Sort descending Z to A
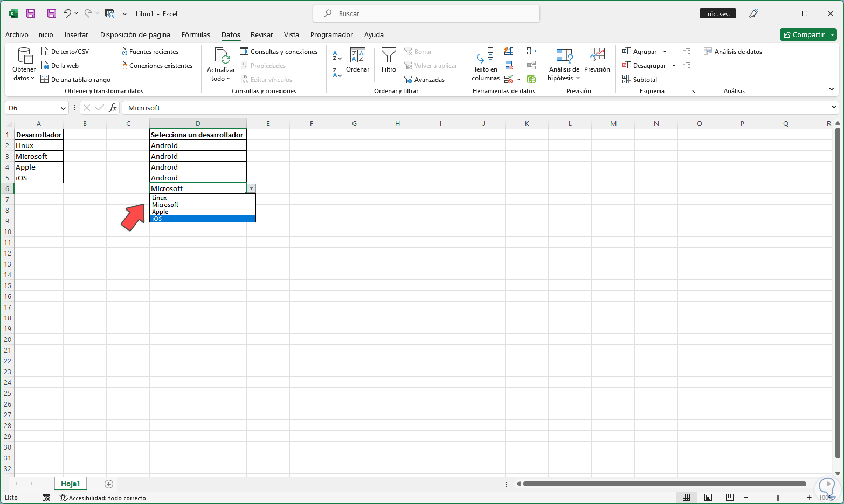Image resolution: width=844 pixels, height=504 pixels. click(337, 73)
